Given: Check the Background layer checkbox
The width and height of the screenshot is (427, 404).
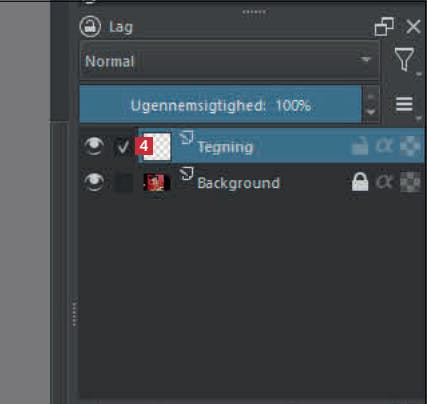Looking at the screenshot, I should pos(123,182).
